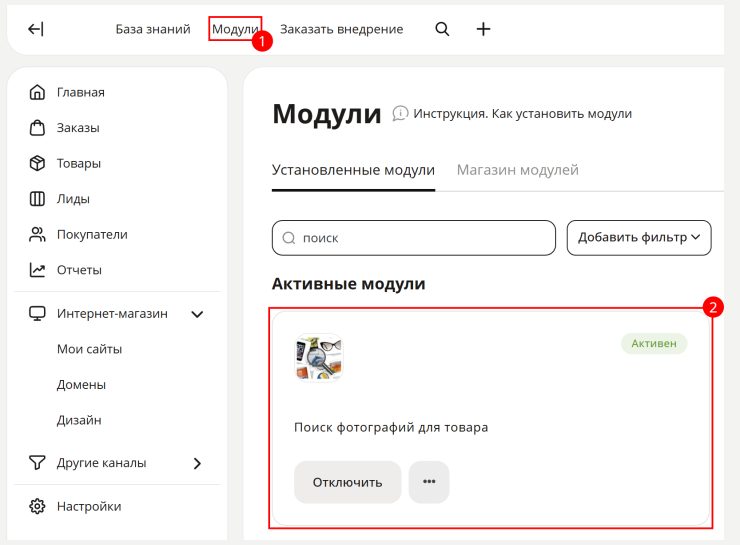Go to Товары in sidebar

[x=79, y=164]
